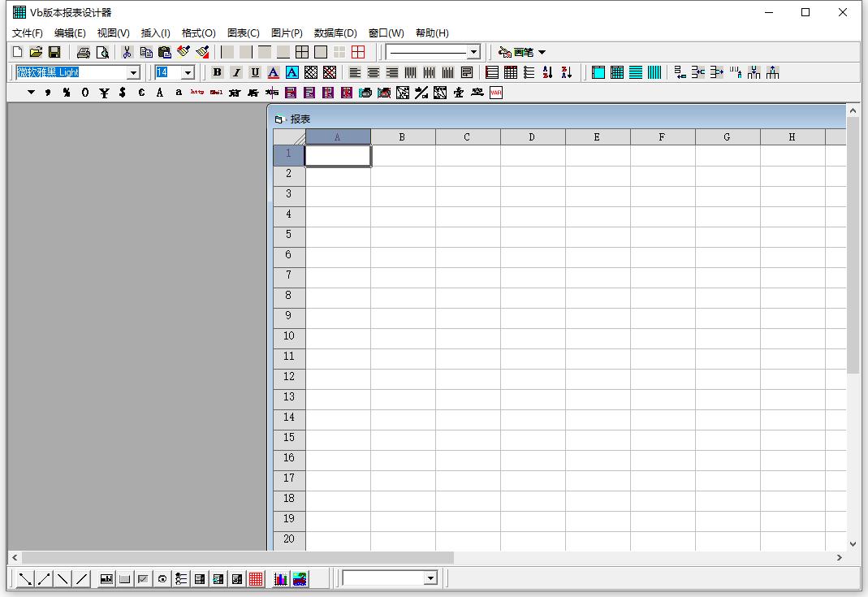Open the 数据库(D) menu

tap(335, 33)
